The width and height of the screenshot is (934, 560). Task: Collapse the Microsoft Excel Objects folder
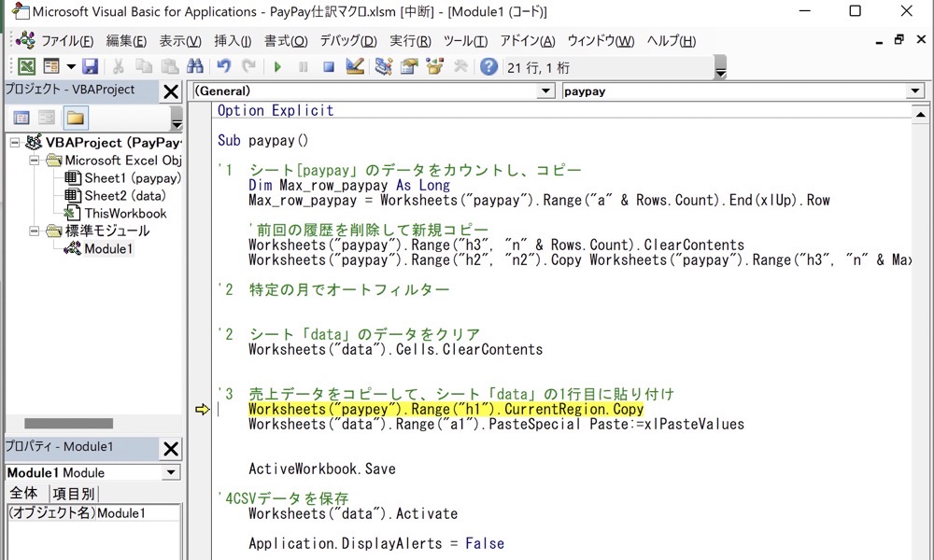pos(35,161)
